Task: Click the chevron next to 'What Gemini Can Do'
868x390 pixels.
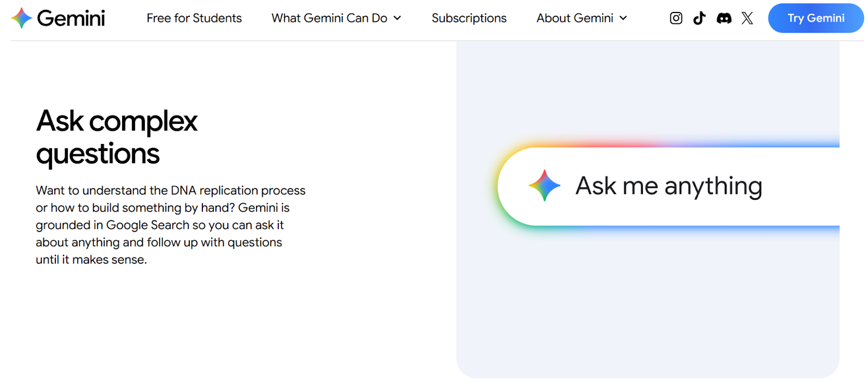Action: 398,18
